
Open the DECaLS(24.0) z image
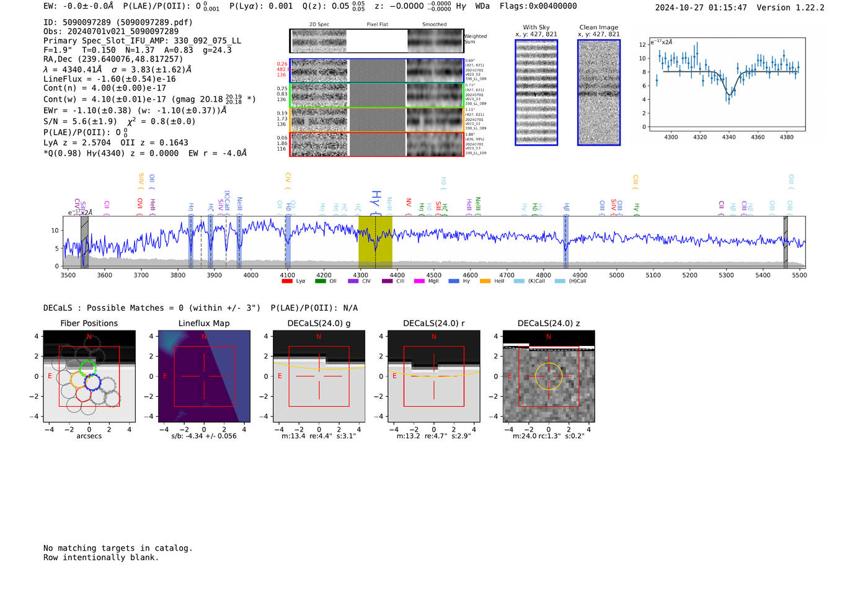[x=549, y=376]
